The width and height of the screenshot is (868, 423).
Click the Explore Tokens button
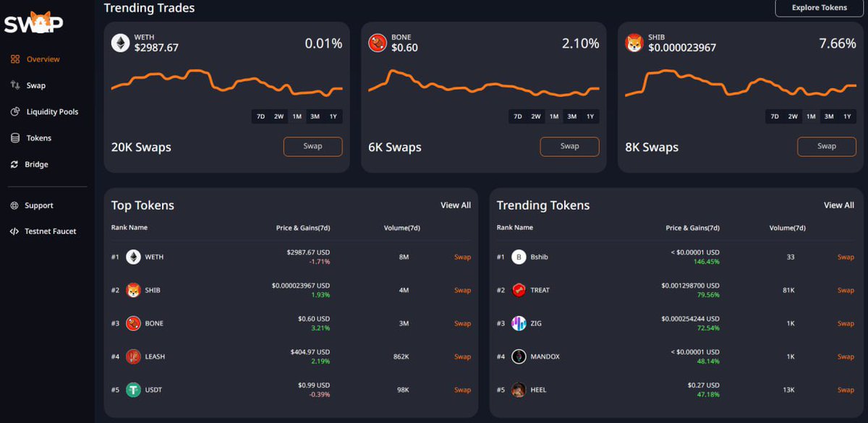(819, 7)
